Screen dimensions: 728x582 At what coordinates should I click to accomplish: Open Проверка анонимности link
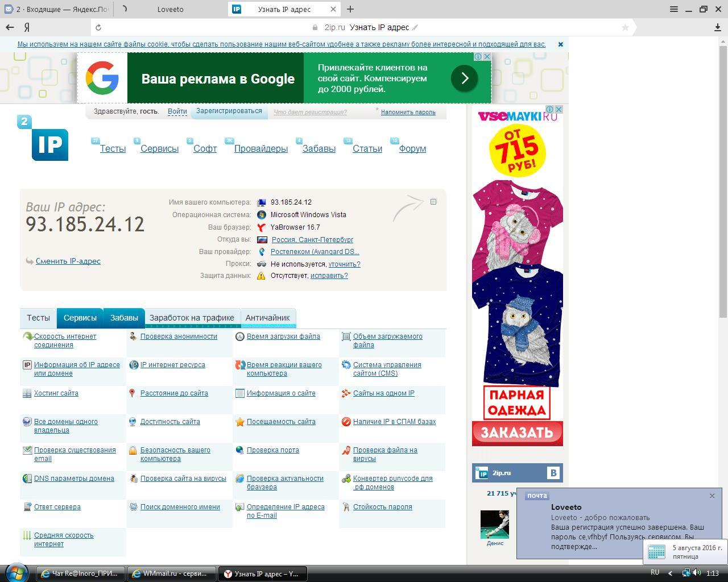coord(179,336)
